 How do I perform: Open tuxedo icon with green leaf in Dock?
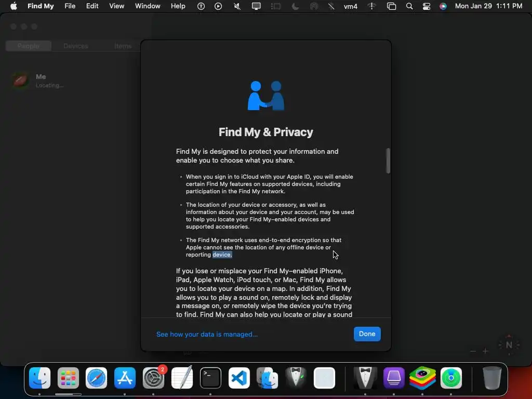tap(296, 378)
